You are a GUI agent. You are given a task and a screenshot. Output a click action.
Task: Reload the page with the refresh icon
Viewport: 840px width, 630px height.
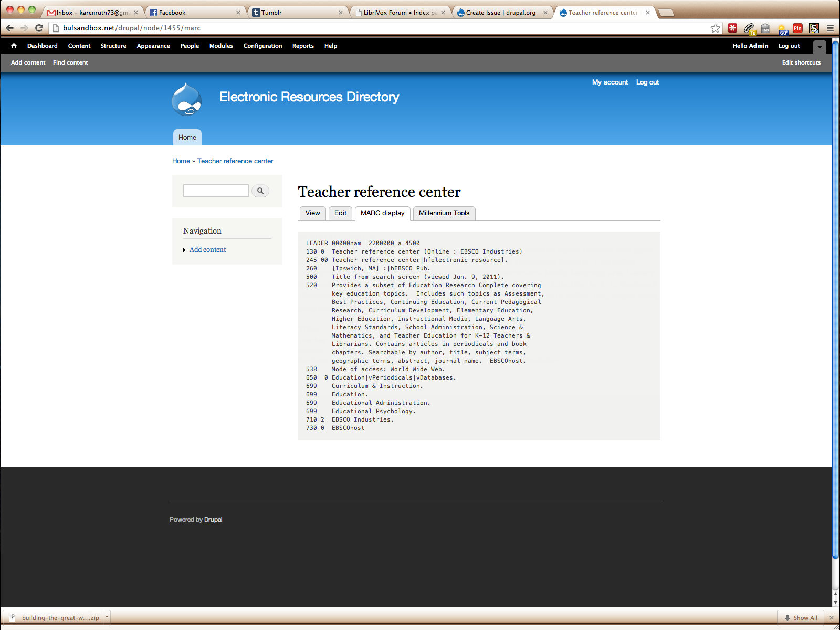pos(39,28)
